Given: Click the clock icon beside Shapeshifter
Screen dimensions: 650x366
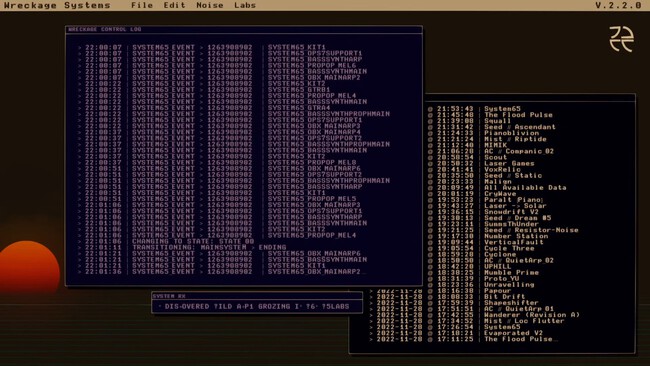Looking at the screenshot, I should [x=430, y=303].
